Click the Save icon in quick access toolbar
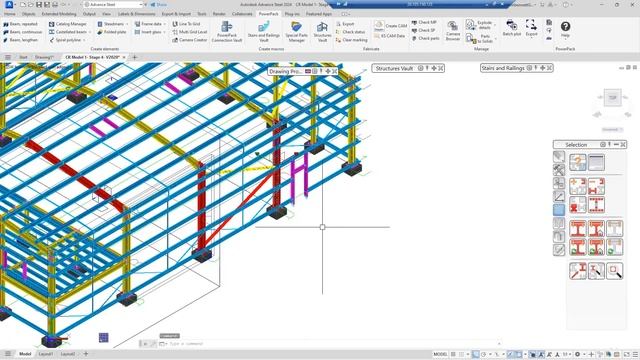Image resolution: width=640 pixels, height=360 pixels. tap(39, 4)
